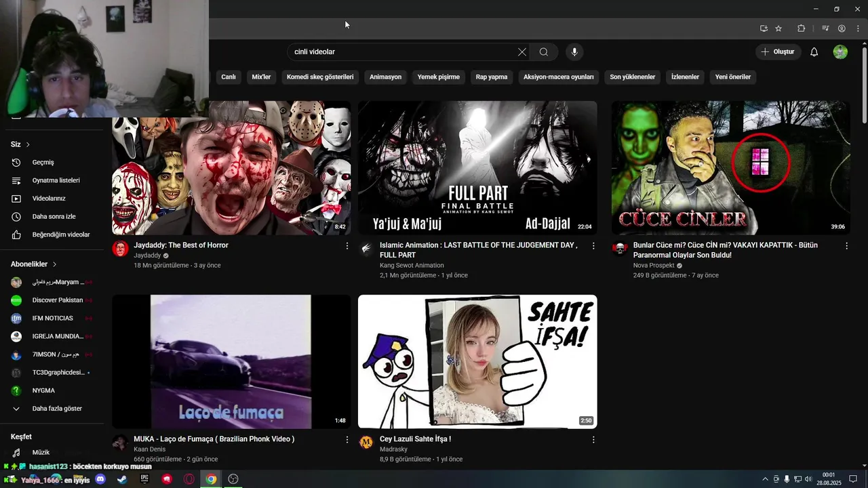Open Chrome profile icon

pos(842,28)
